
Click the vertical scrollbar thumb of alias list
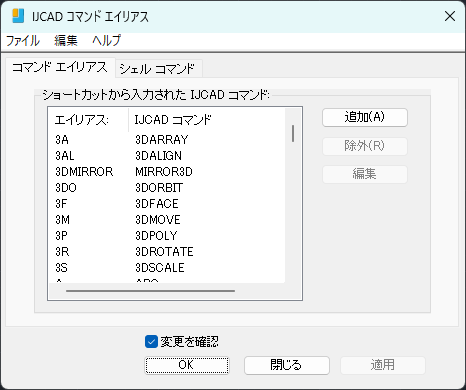(x=293, y=133)
